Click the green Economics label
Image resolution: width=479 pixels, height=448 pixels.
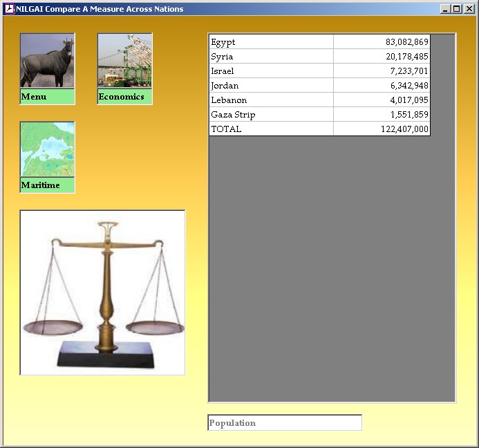pyautogui.click(x=124, y=97)
